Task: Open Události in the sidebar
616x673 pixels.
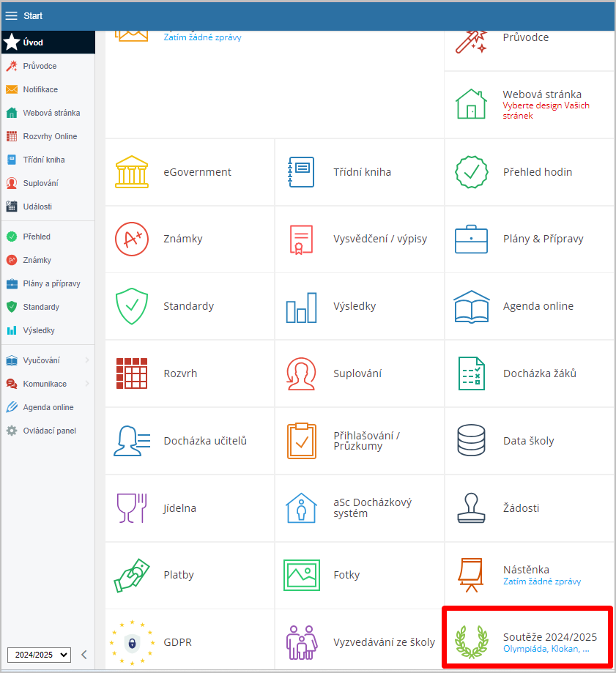Action: pos(48,207)
